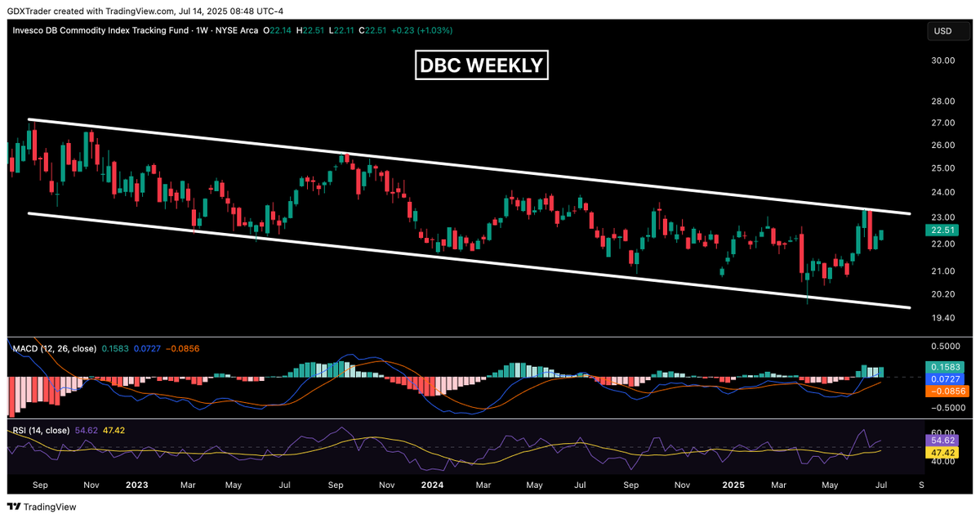The height and width of the screenshot is (519, 980).
Task: Select the DBC WEEKLY text label
Action: [482, 65]
